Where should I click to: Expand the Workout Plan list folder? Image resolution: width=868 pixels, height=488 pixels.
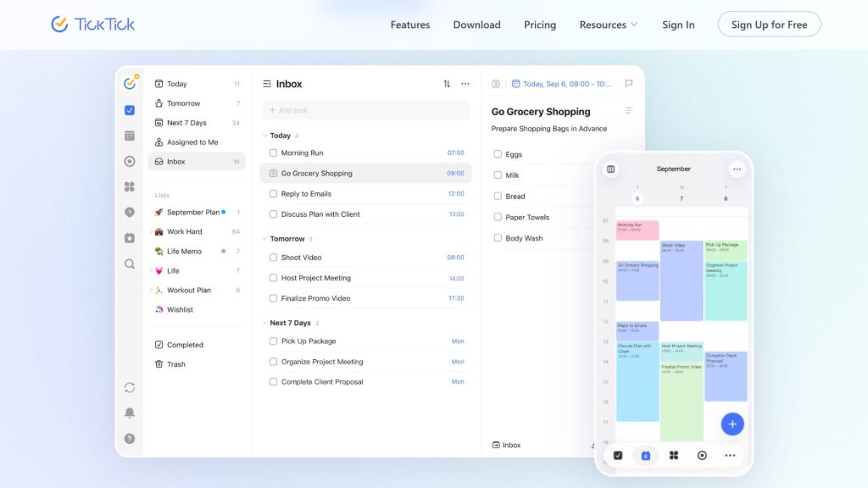click(151, 290)
